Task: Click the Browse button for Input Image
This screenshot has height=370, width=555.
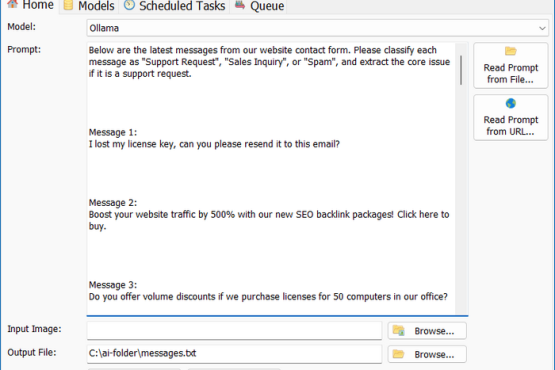Action: pyautogui.click(x=427, y=331)
